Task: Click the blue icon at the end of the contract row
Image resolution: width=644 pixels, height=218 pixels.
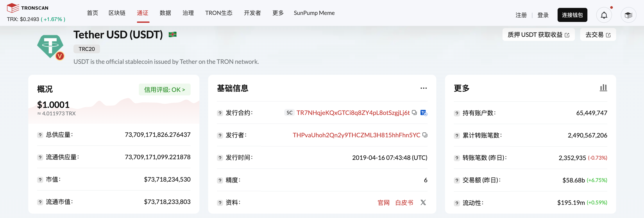Action: click(x=424, y=113)
